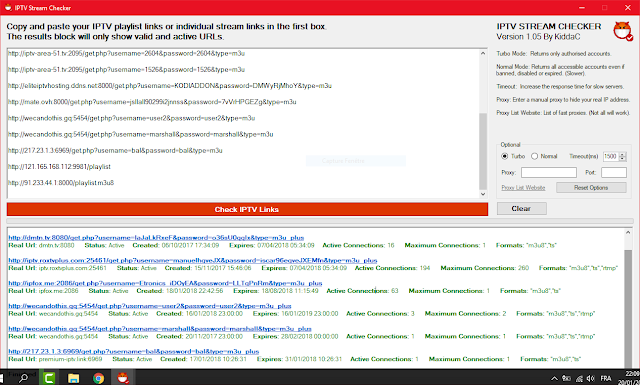Click IPTV Stream Checker taskbar icon
Viewport: 640px width, 385px height.
click(x=122, y=378)
